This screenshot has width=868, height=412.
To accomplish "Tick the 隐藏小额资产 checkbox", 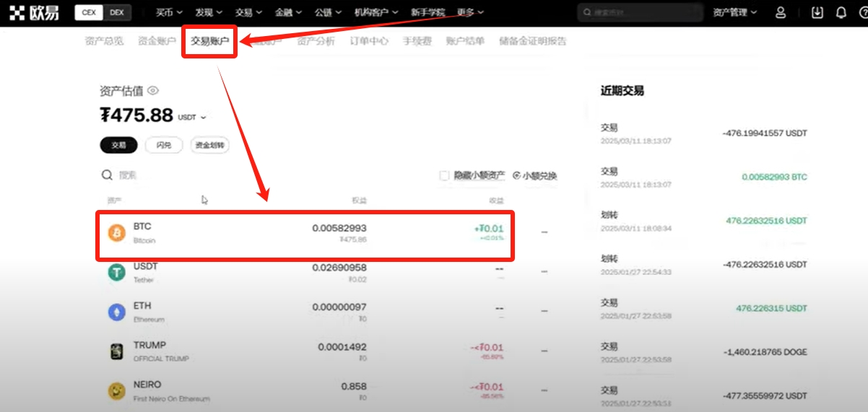I will point(445,175).
